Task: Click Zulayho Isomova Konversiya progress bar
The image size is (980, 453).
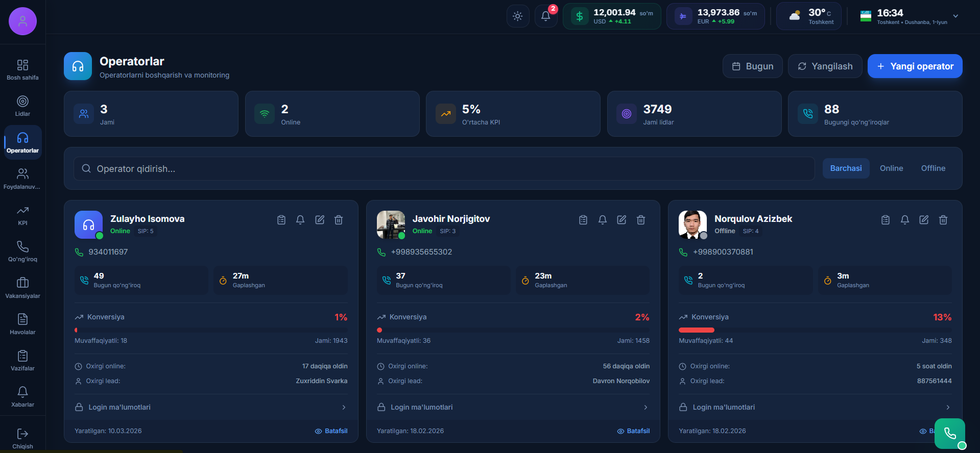Action: pyautogui.click(x=211, y=330)
